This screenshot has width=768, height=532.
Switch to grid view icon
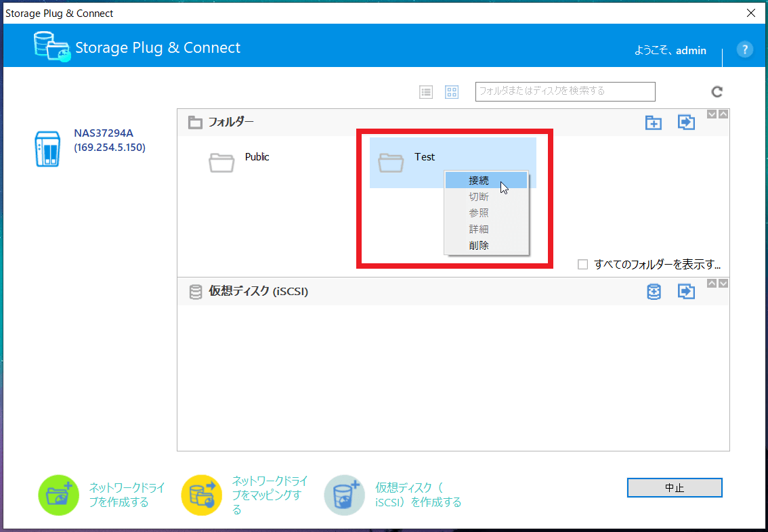coord(452,92)
